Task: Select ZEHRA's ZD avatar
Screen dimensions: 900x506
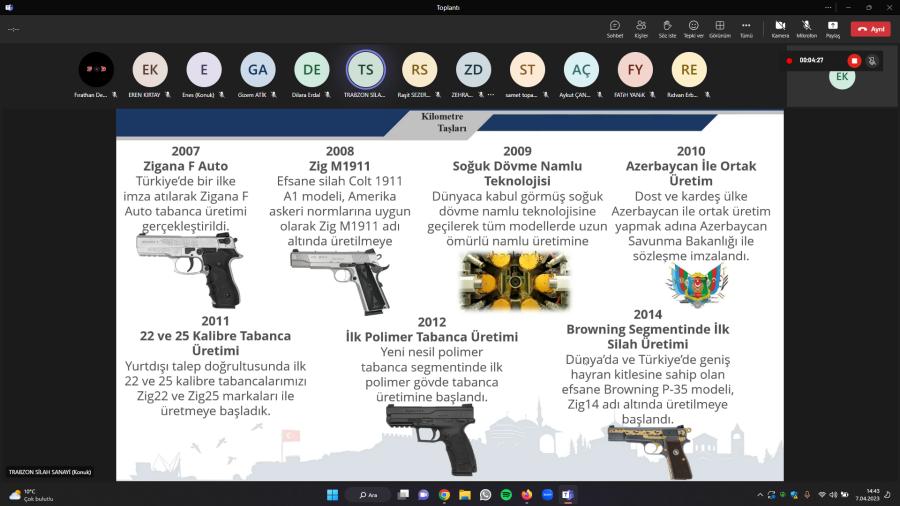Action: tap(474, 69)
